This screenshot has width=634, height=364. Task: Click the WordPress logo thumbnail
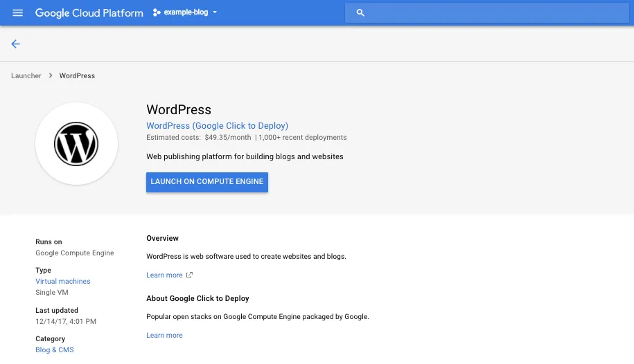(x=76, y=144)
